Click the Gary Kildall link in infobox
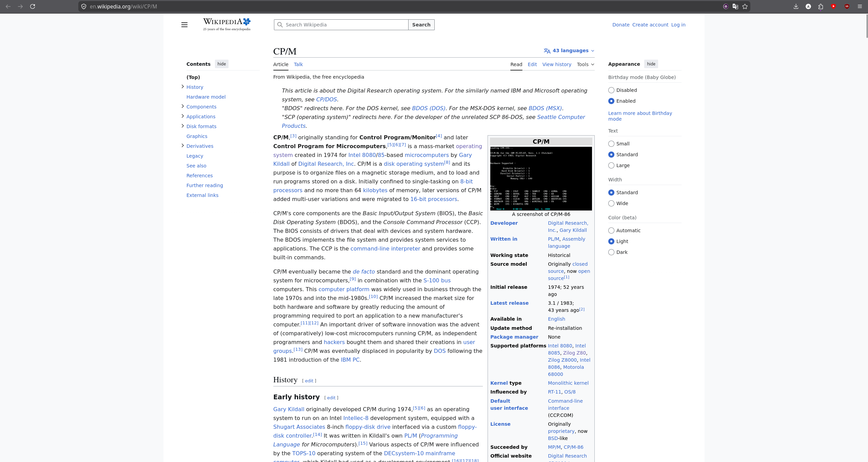The width and height of the screenshot is (868, 462). (x=573, y=230)
